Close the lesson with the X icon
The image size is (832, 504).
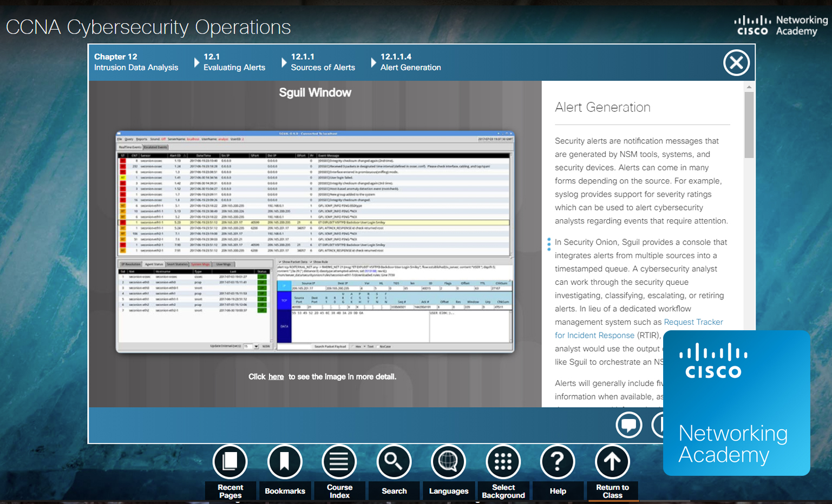point(736,63)
